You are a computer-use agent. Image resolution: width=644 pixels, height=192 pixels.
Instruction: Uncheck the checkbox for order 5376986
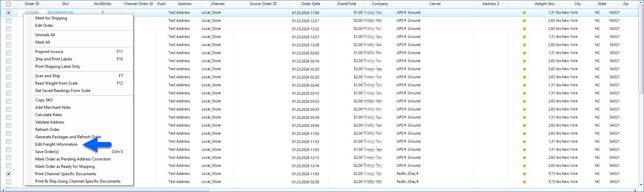[8, 13]
